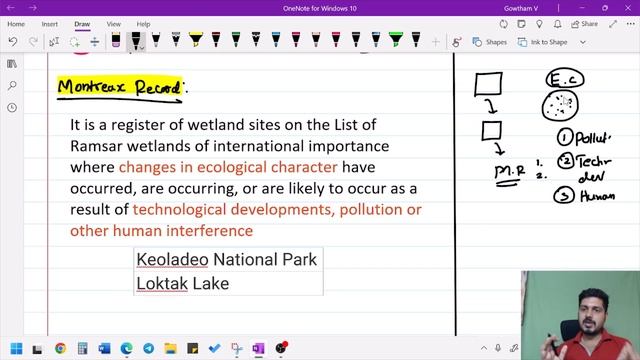Pick the black pen after green highlighter
The width and height of the screenshot is (640, 360).
point(416,40)
